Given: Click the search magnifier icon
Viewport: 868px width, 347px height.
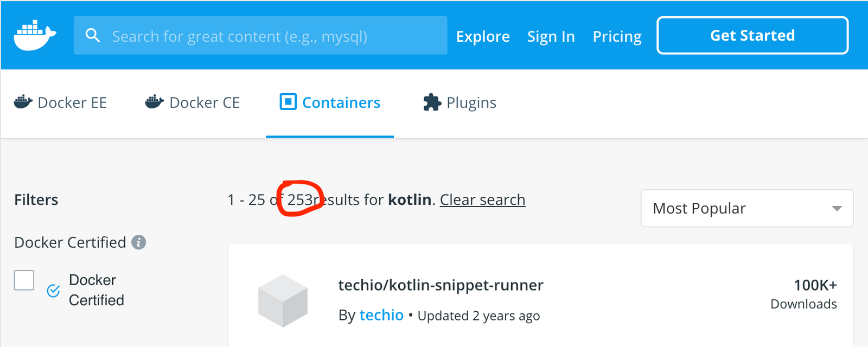Looking at the screenshot, I should (93, 35).
